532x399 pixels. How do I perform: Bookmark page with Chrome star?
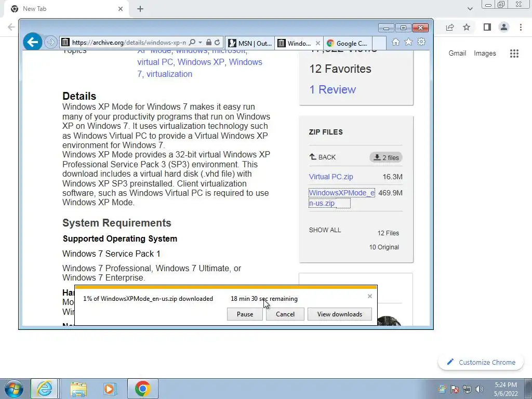(467, 27)
